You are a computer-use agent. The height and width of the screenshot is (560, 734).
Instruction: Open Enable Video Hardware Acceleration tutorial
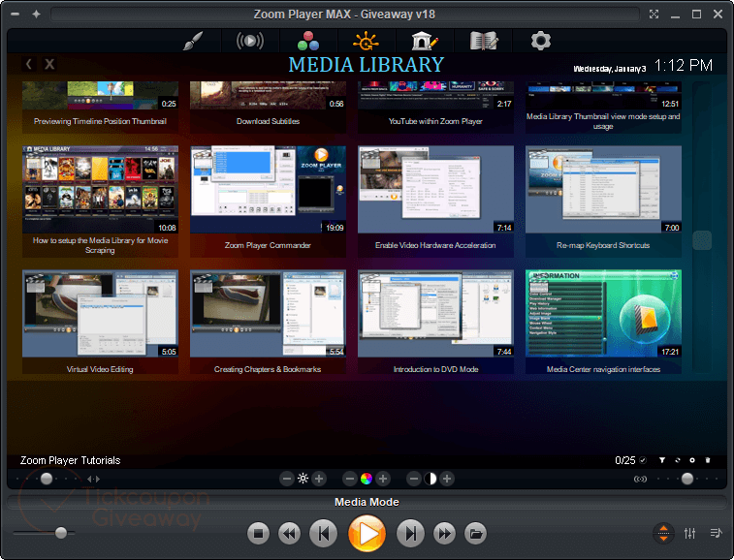[435, 202]
